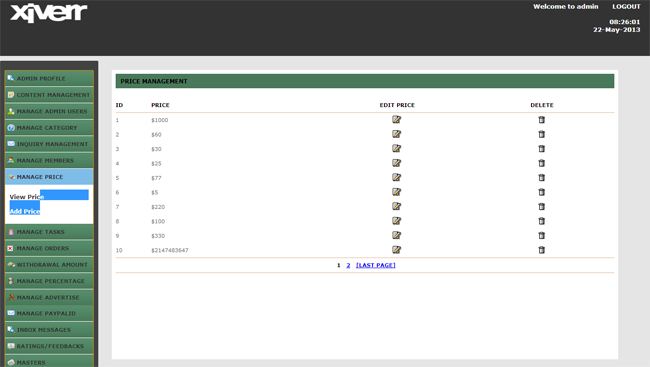Expand Withdrawal Amount menu
The height and width of the screenshot is (367, 650).
49,265
